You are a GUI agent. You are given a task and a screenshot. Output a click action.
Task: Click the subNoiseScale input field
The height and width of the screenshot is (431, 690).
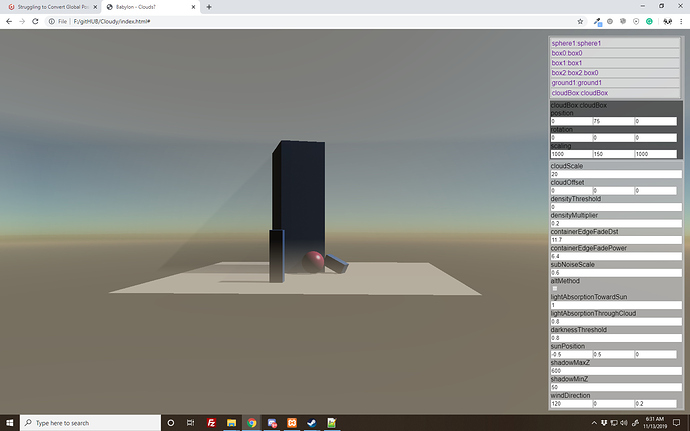point(616,273)
